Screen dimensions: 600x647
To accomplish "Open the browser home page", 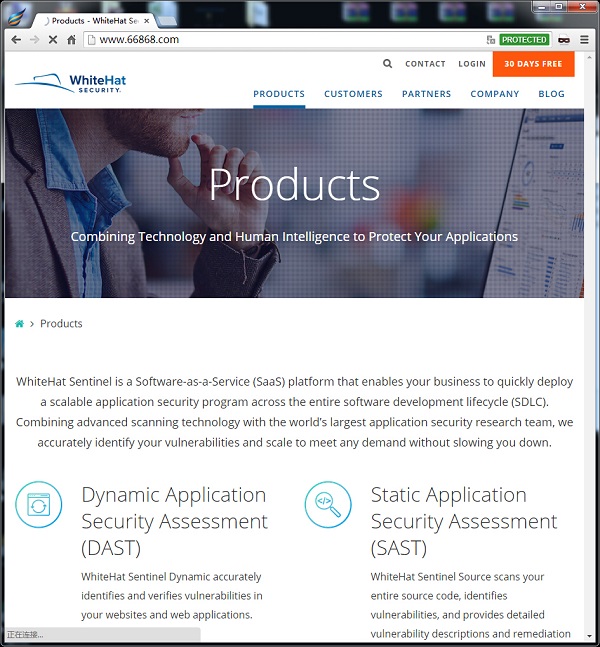I will tap(71, 40).
